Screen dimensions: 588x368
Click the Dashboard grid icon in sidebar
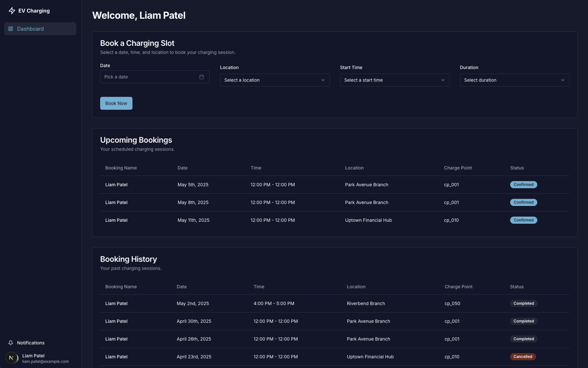click(11, 29)
